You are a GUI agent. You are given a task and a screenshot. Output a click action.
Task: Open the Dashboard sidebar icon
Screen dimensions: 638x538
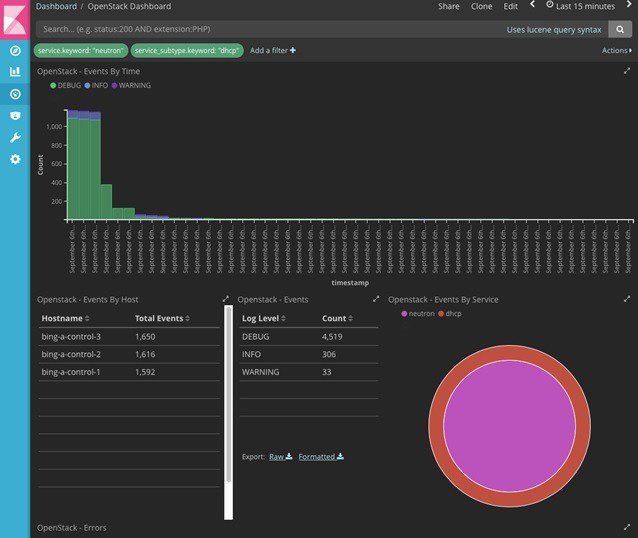pyautogui.click(x=15, y=94)
